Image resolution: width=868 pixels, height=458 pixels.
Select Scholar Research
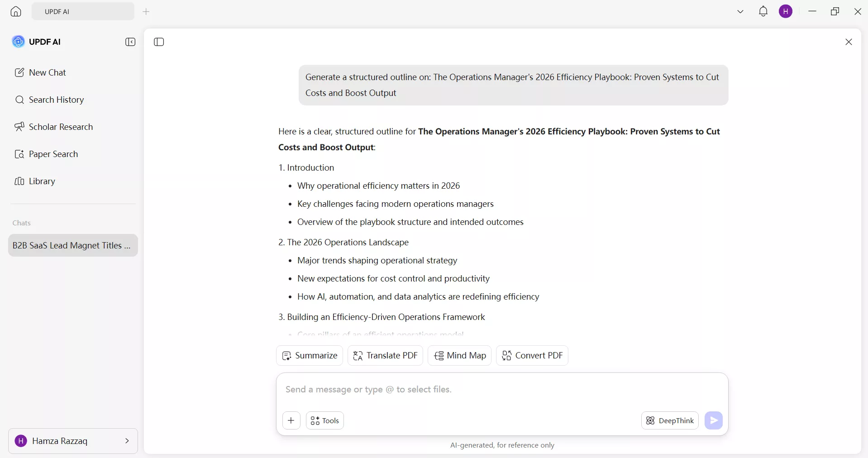pos(61,127)
